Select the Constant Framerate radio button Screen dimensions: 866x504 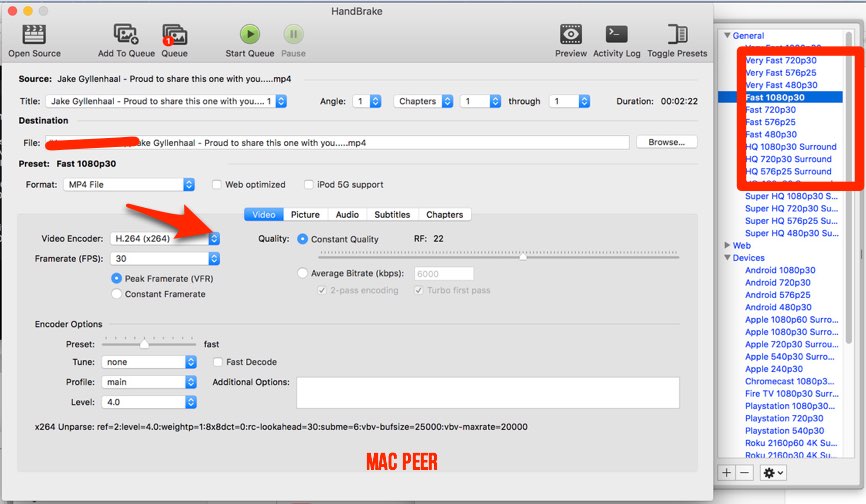pos(117,294)
